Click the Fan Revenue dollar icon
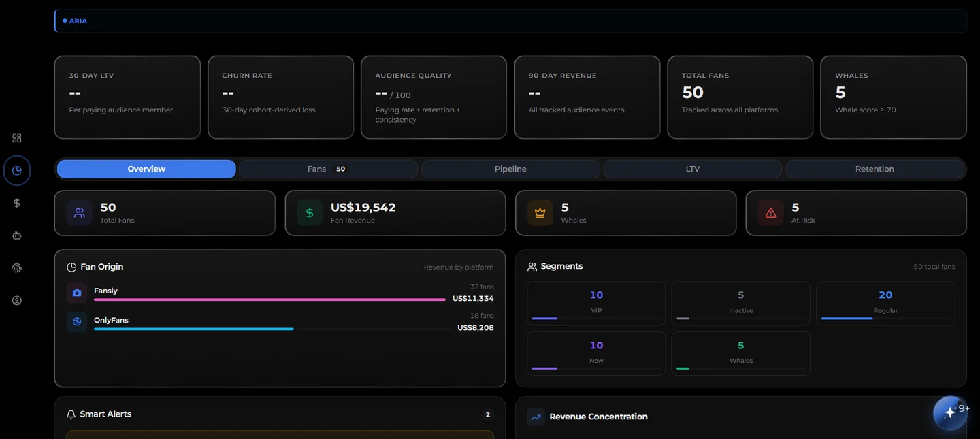980x439 pixels. point(310,213)
